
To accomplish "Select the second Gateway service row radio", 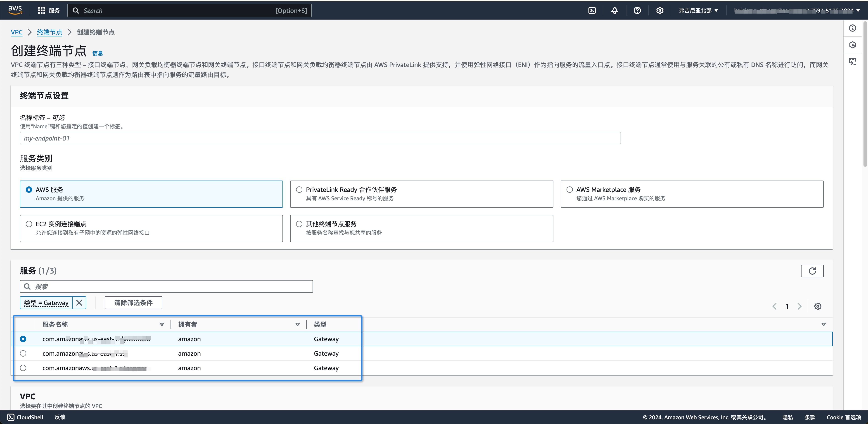I will pos(23,354).
